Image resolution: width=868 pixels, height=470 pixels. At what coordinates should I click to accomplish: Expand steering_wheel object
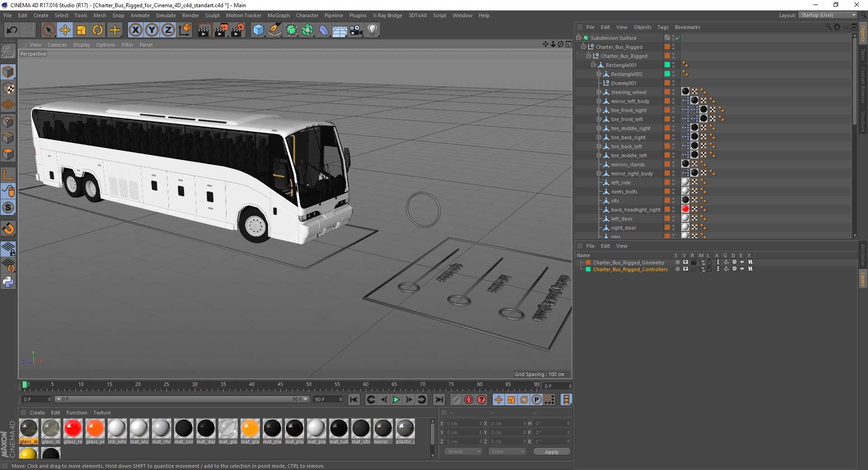click(599, 92)
